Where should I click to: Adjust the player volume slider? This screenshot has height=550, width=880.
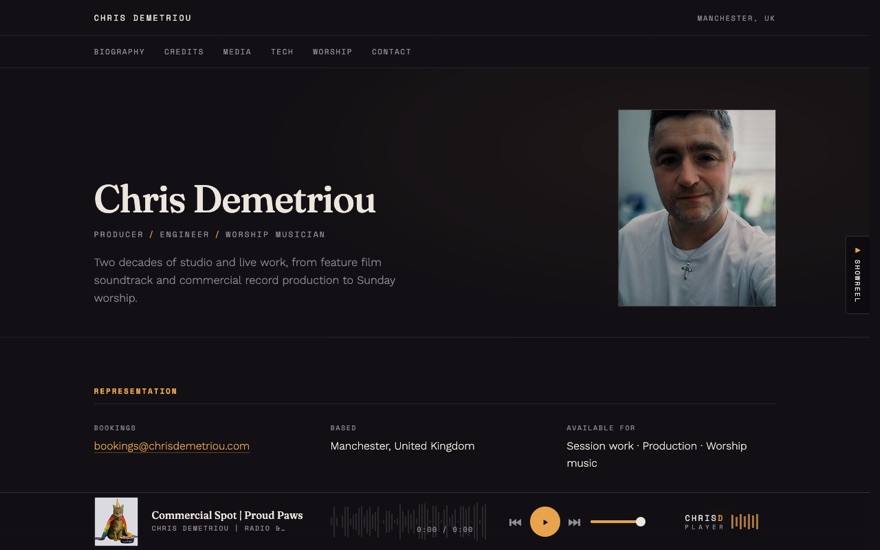pyautogui.click(x=617, y=521)
